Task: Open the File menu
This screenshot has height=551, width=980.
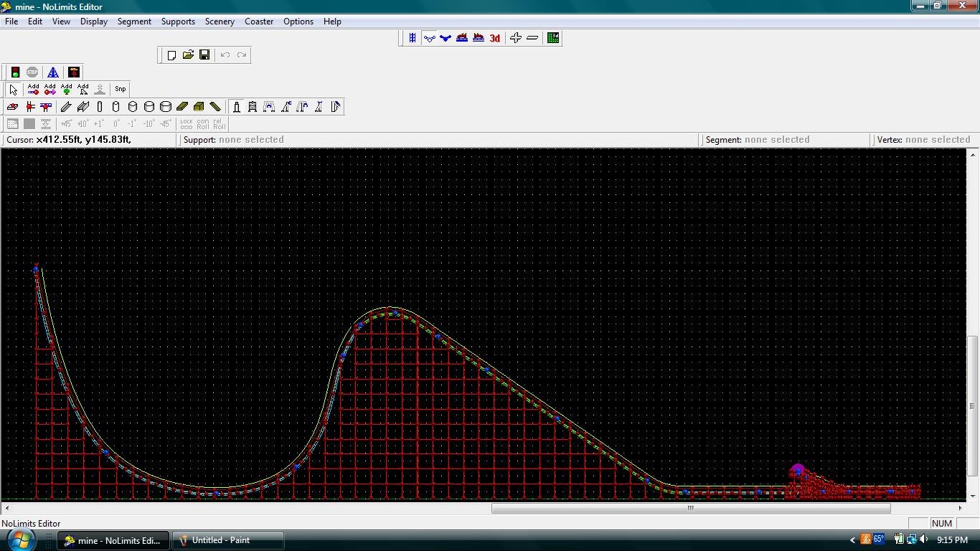Action: pos(11,22)
